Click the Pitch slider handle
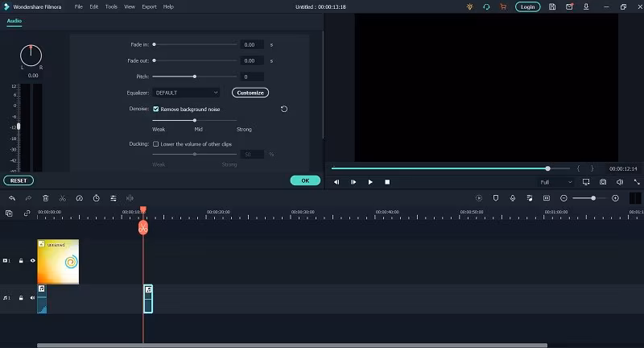644x348 pixels. (195, 77)
